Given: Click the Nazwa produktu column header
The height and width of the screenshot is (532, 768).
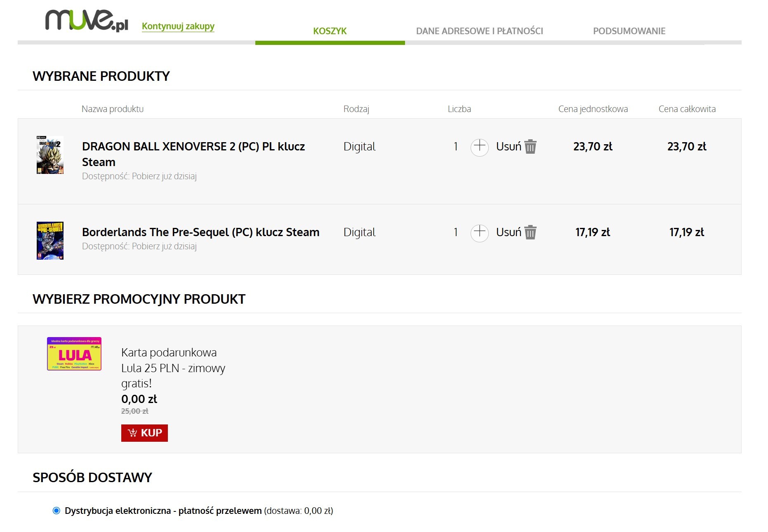Looking at the screenshot, I should [x=113, y=109].
